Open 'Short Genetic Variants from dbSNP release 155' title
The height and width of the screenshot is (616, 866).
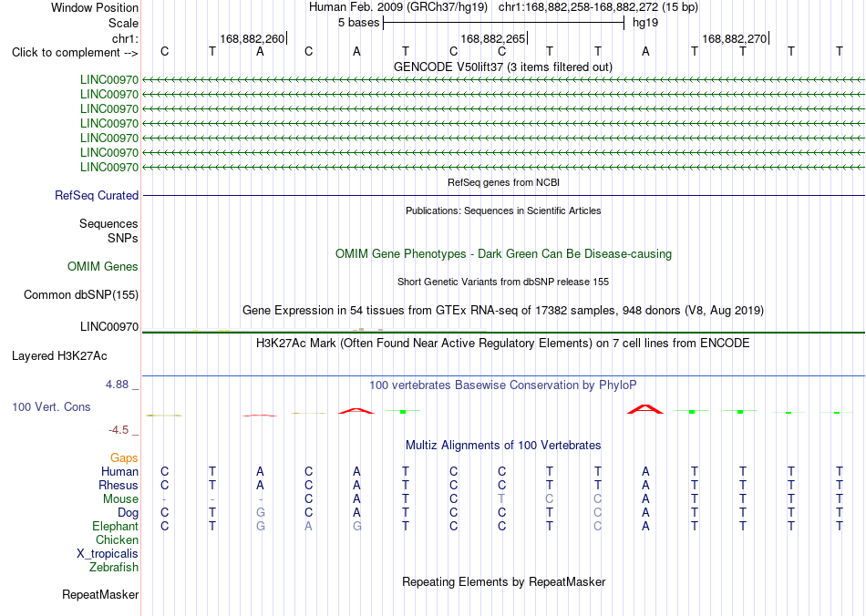coord(503,282)
